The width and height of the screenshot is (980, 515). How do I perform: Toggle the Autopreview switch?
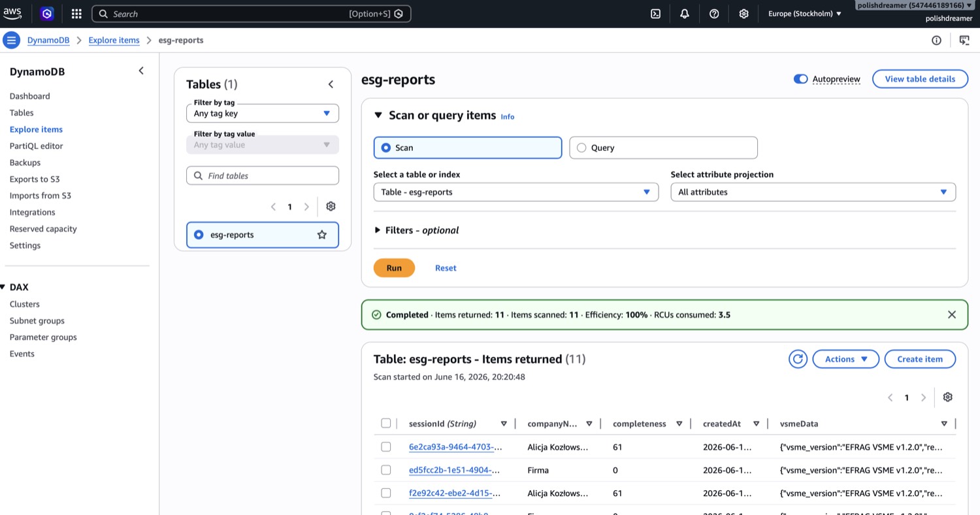[800, 79]
